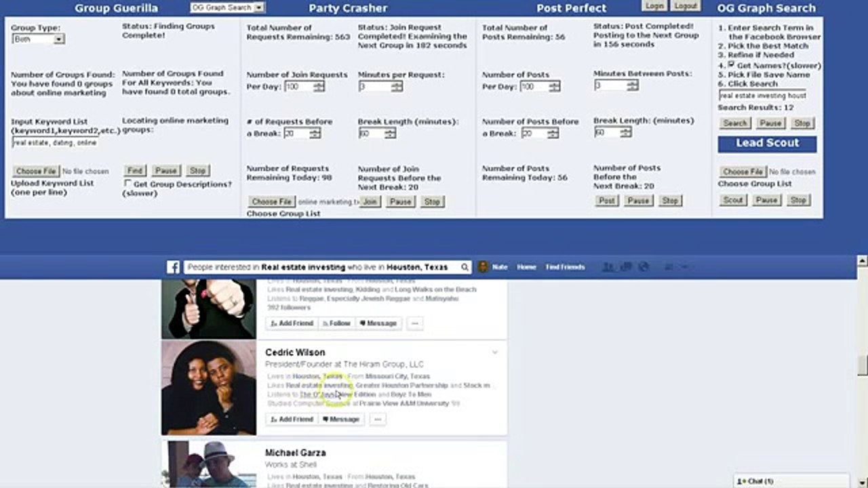
Task: Open more options beside Cedric Wilson's Message button
Action: [378, 420]
